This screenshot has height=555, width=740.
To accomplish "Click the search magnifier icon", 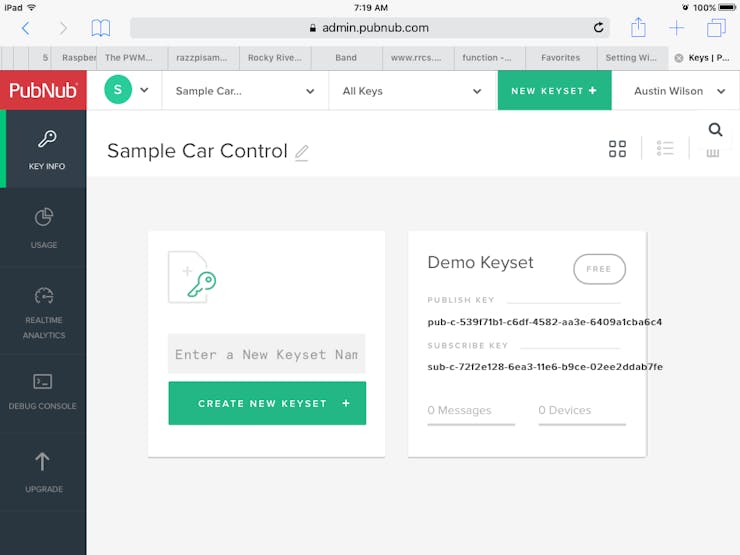I will (x=715, y=129).
